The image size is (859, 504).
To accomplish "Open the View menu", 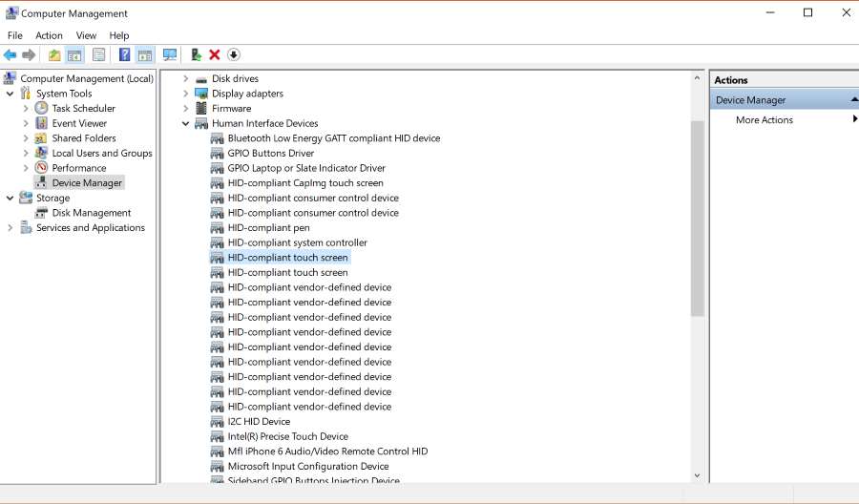I will [86, 35].
